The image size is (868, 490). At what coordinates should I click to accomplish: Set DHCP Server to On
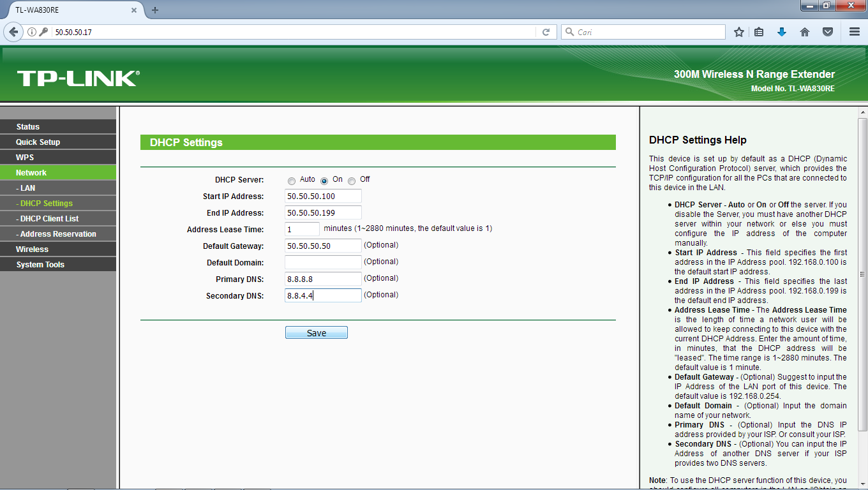pyautogui.click(x=324, y=181)
